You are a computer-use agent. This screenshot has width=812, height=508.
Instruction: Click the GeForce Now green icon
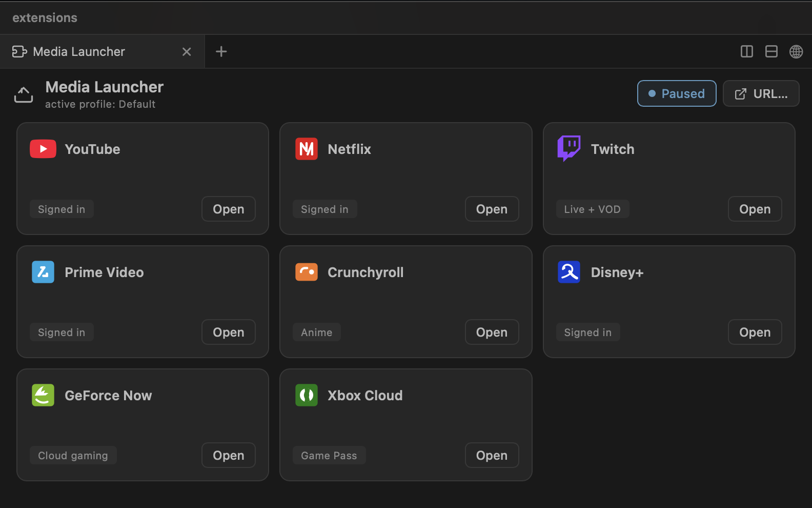(x=43, y=395)
